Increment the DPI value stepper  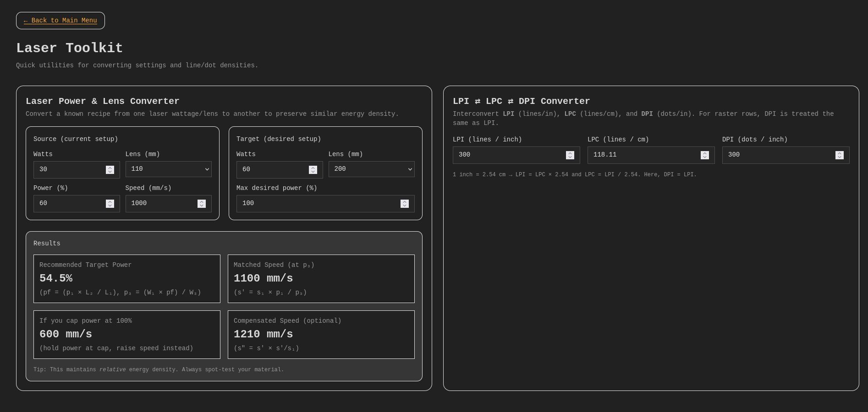pyautogui.click(x=839, y=153)
